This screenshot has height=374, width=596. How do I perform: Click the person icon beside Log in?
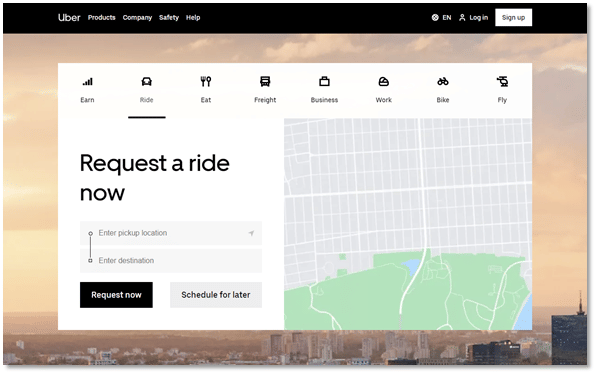[x=462, y=17]
